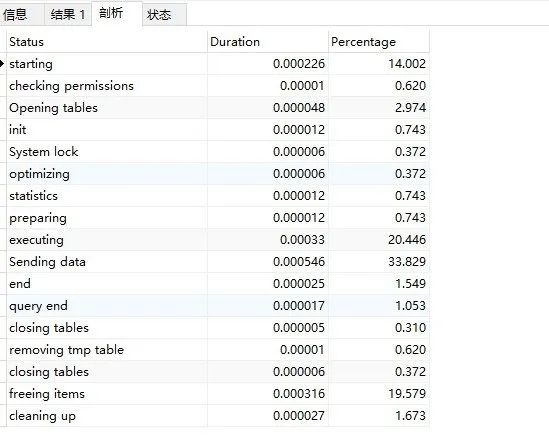Screen dimensions: 549x444
Task: Open the 结果 1 tab
Action: [x=68, y=15]
